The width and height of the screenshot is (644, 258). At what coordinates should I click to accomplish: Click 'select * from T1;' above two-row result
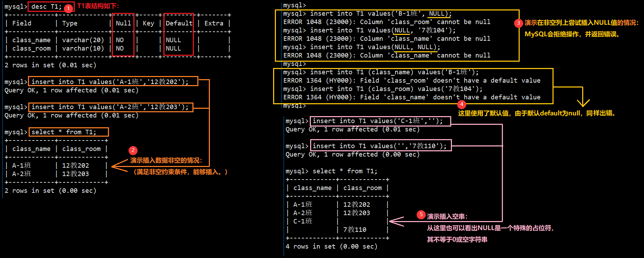[x=64, y=132]
